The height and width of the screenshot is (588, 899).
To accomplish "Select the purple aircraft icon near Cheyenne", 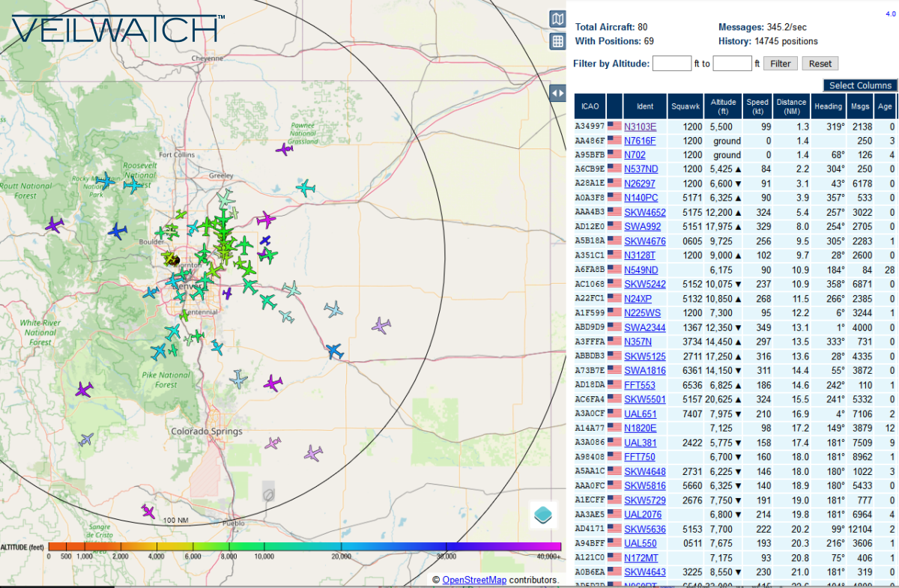I will [283, 150].
